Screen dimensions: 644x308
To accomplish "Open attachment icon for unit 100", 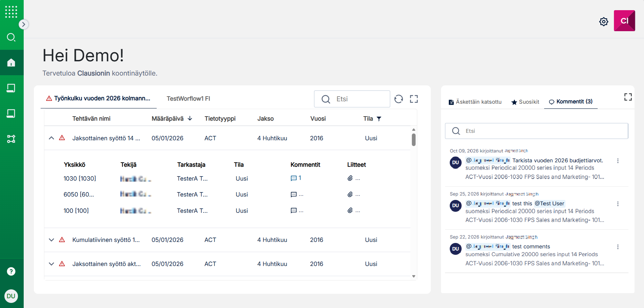I will (x=350, y=210).
